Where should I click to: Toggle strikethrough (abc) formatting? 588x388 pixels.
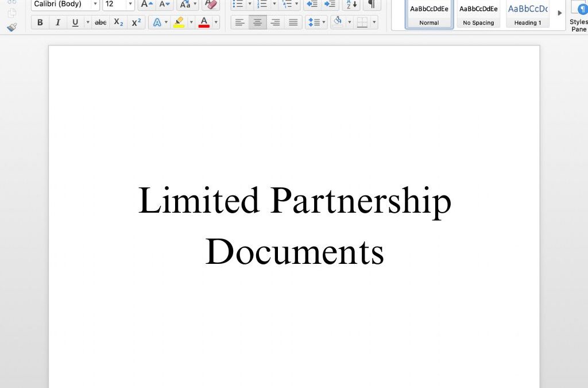pyautogui.click(x=100, y=22)
